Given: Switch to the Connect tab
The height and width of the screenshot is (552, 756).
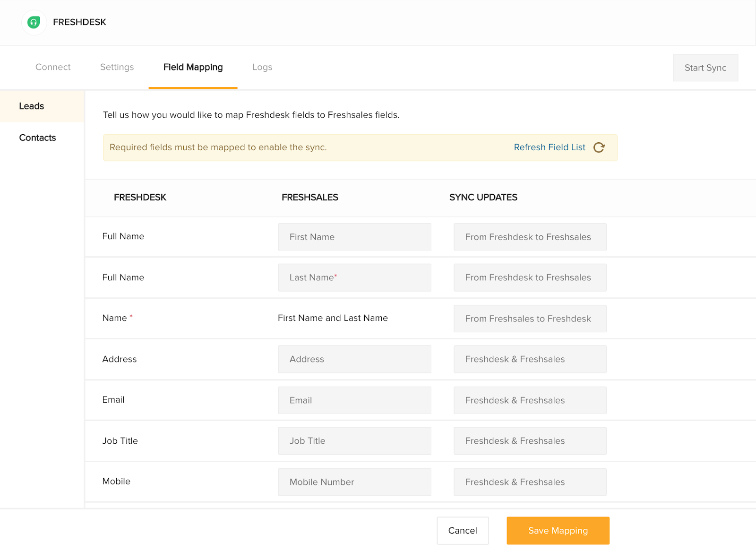Looking at the screenshot, I should 52,67.
